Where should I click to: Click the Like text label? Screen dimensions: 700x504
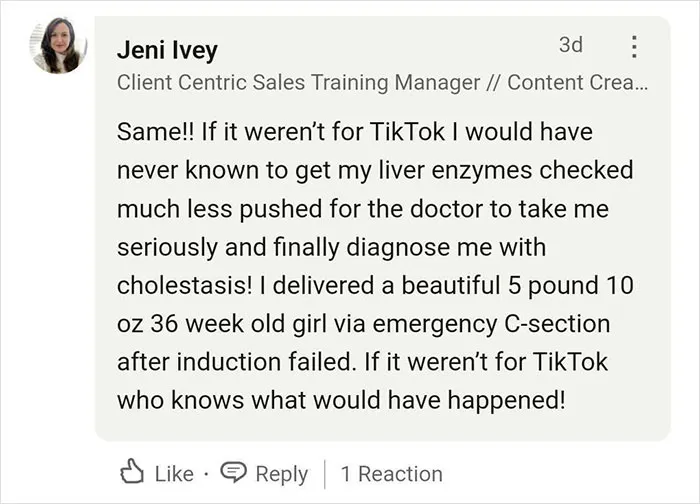pyautogui.click(x=174, y=474)
